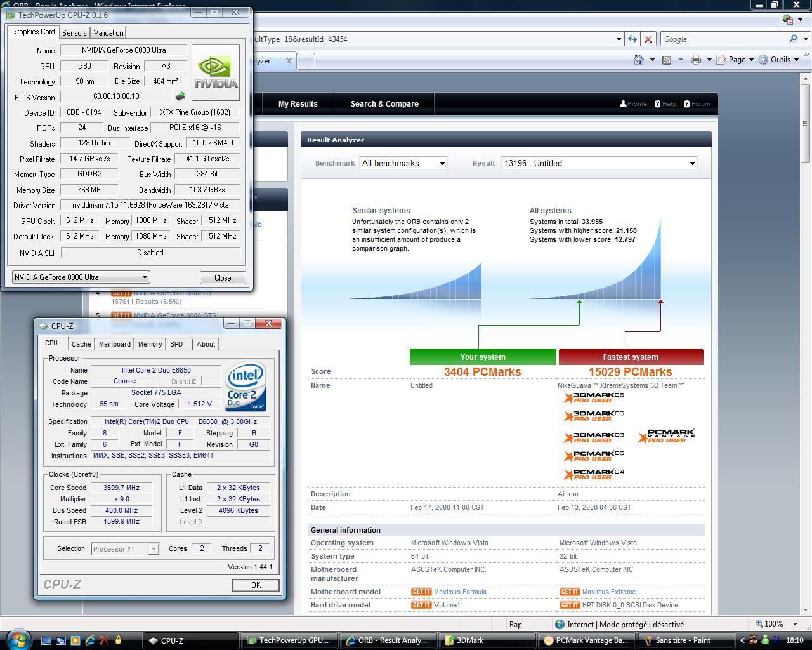The image size is (812, 650).
Task: Switch to the About tab in CPU-Z
Action: (x=206, y=344)
